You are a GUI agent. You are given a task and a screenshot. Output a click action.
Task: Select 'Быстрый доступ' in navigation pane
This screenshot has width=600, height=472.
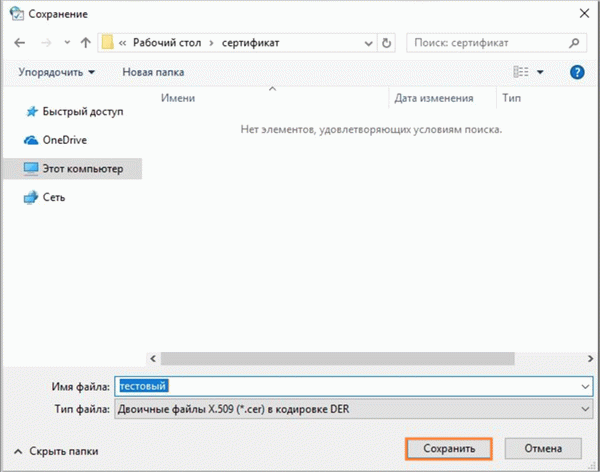pos(75,111)
